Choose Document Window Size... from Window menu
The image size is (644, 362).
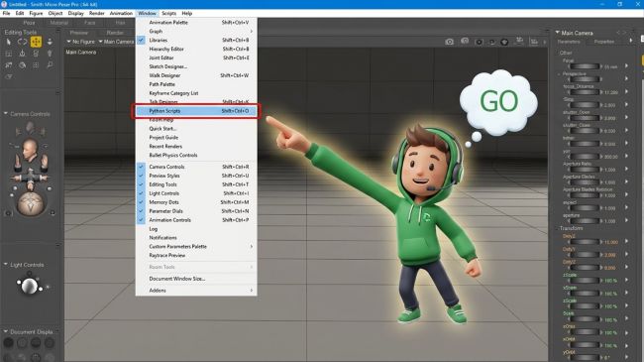click(x=196, y=279)
